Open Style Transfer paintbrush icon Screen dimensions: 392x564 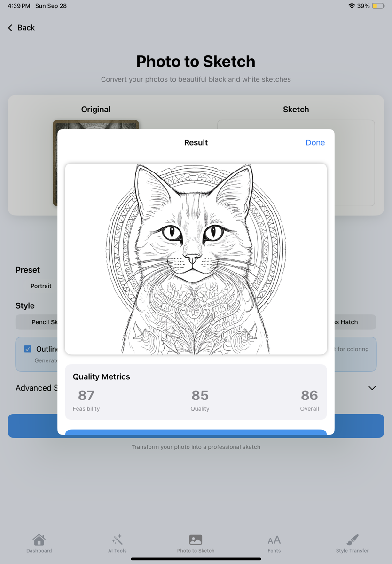pyautogui.click(x=352, y=540)
